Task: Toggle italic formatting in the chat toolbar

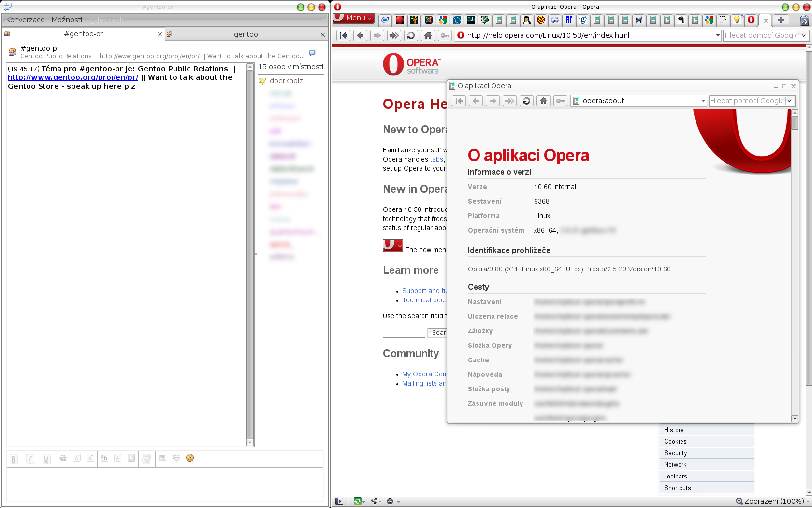Action: pos(30,459)
